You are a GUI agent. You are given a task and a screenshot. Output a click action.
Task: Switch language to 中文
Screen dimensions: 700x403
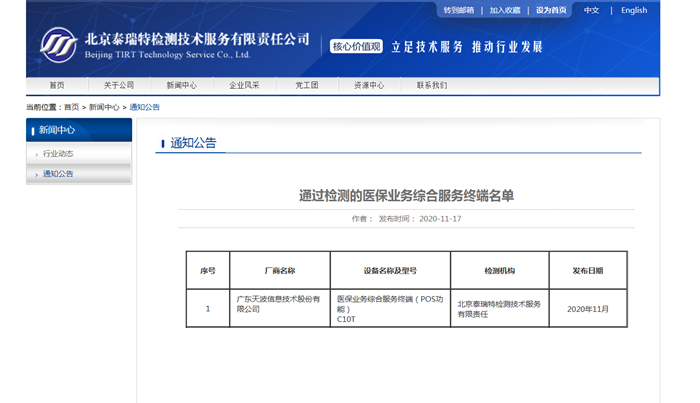click(x=592, y=10)
